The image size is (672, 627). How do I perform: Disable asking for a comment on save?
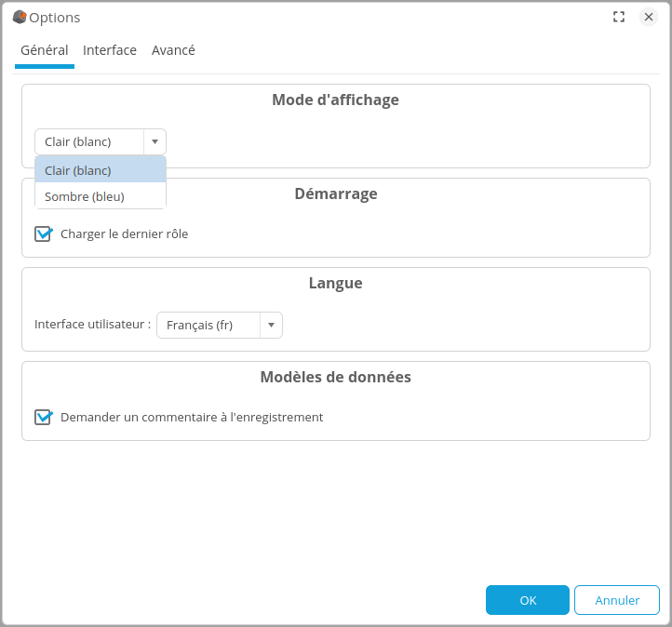pos(43,417)
